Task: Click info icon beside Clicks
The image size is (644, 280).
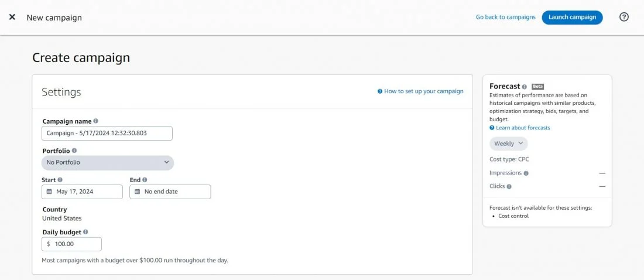Action: tap(509, 186)
